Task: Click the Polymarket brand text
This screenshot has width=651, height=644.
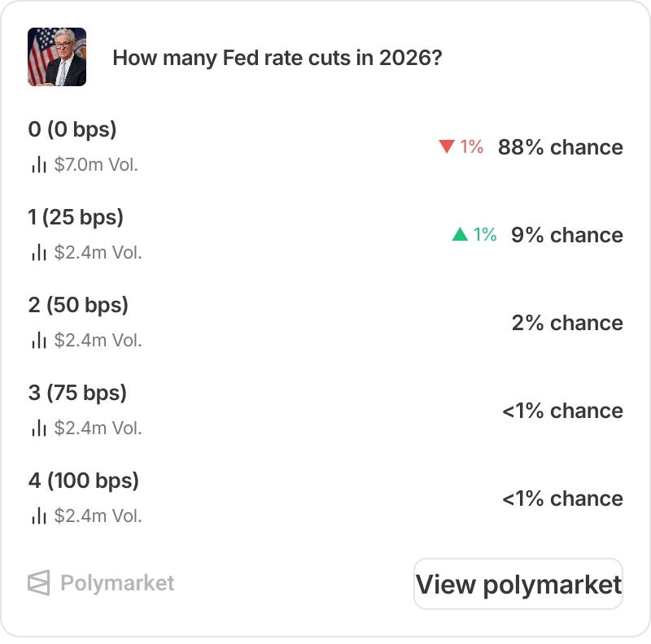Action: [x=117, y=583]
